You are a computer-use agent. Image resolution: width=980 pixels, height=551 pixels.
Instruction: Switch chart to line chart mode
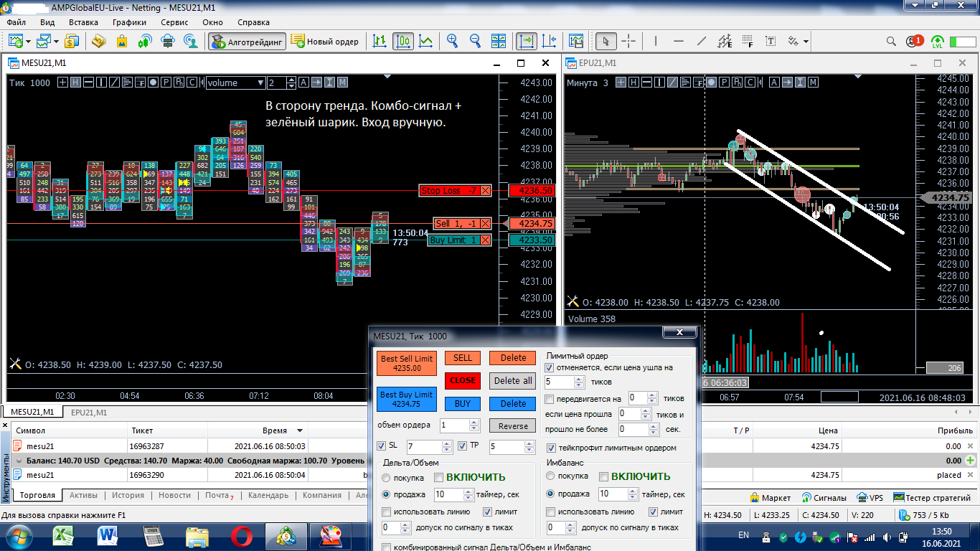425,42
